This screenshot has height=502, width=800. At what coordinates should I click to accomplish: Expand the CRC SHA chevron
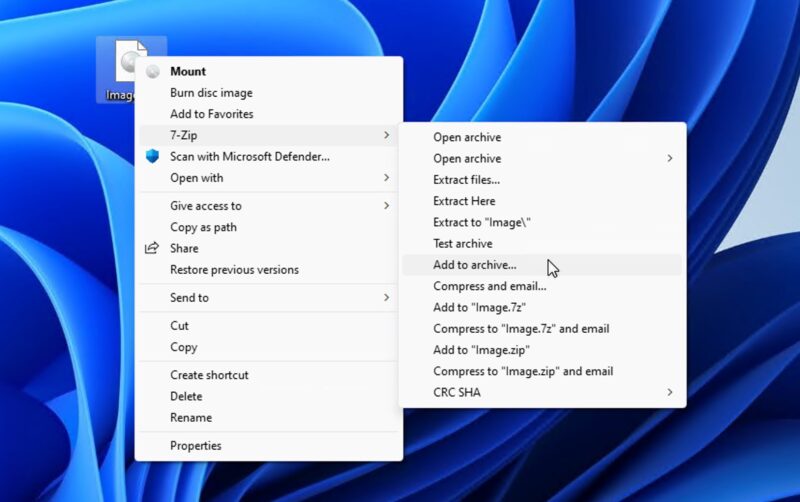670,392
